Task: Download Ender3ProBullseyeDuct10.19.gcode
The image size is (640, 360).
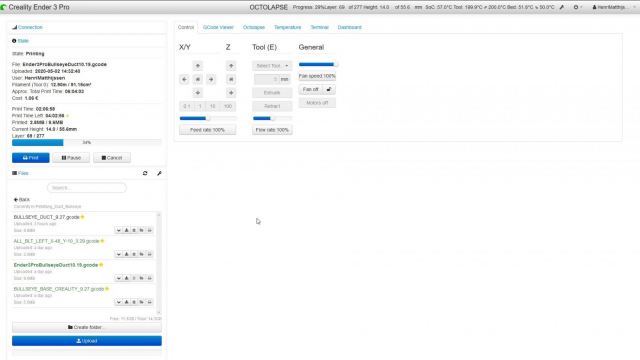Action: [x=127, y=278]
